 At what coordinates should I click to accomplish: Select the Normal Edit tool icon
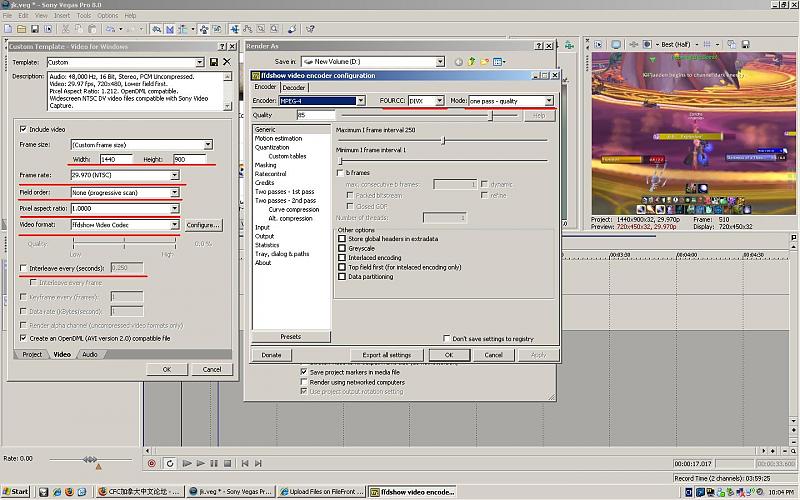pyautogui.click(x=235, y=30)
